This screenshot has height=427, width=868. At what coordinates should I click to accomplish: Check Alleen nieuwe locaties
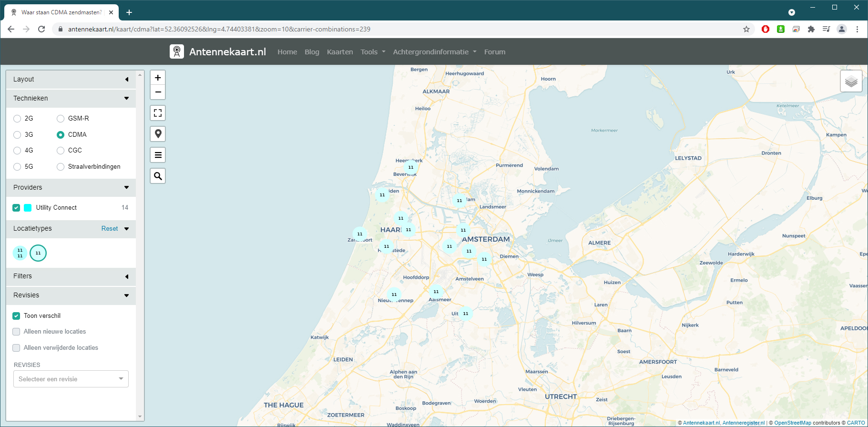[x=16, y=332]
